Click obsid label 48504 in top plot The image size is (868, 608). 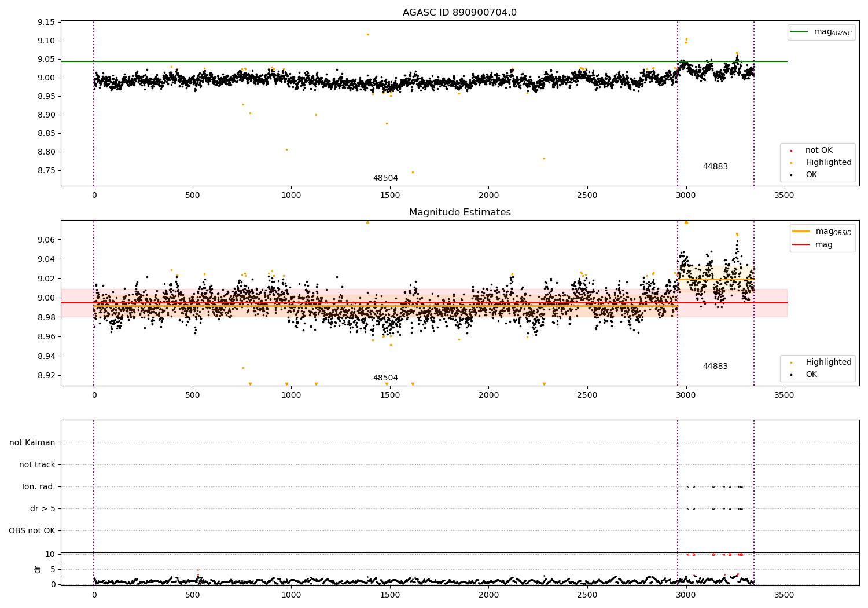pos(385,178)
